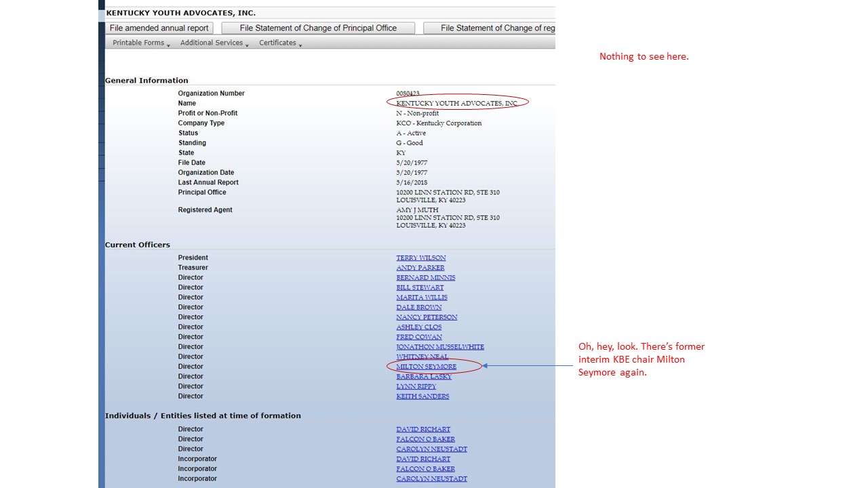Screen dimensions: 868x488
Task: Click the General Information section heading
Action: pyautogui.click(x=146, y=81)
